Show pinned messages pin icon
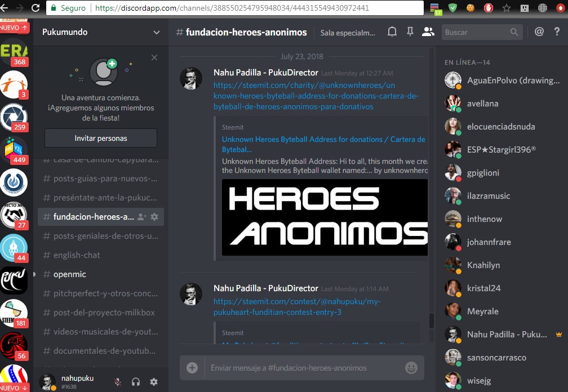This screenshot has height=392, width=568. point(410,32)
